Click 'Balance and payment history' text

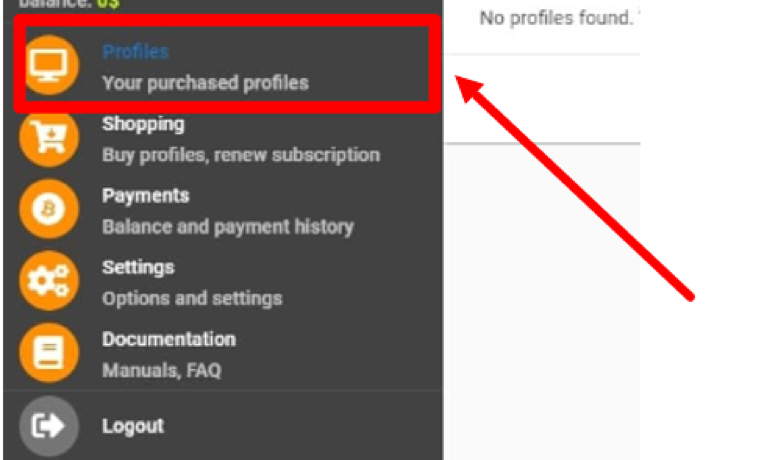[228, 227]
